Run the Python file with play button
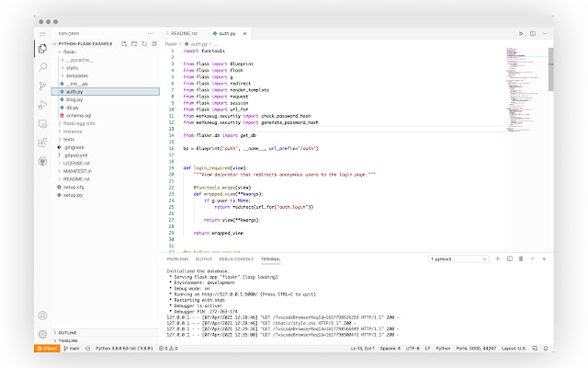This screenshot has height=368, width=588. point(520,33)
